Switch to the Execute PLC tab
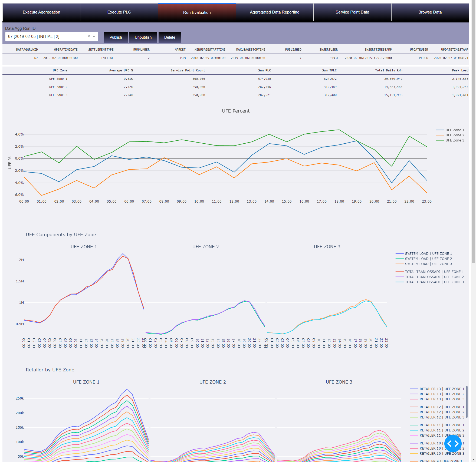The image size is (476, 462). point(119,12)
